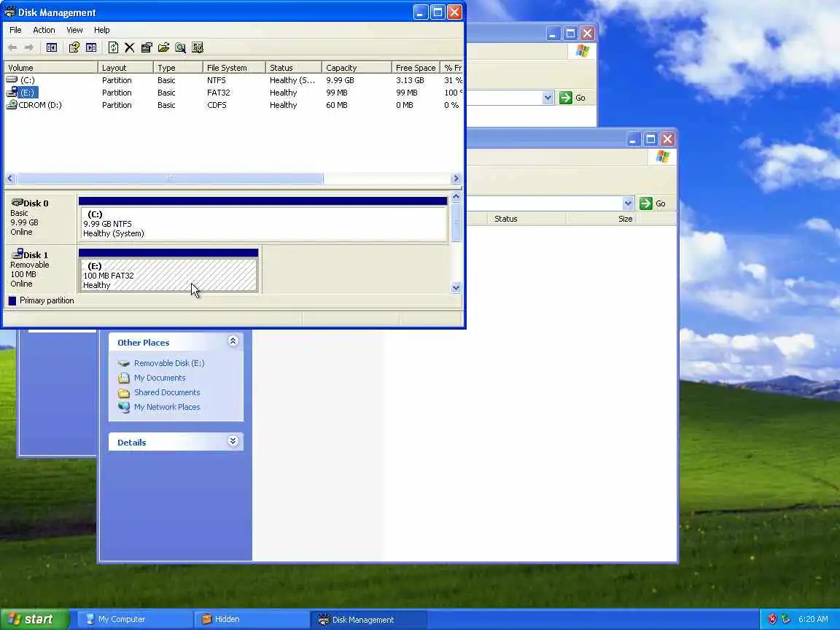This screenshot has width=840, height=630.
Task: Open address bar dropdown in rear Explorer window
Action: pos(548,98)
